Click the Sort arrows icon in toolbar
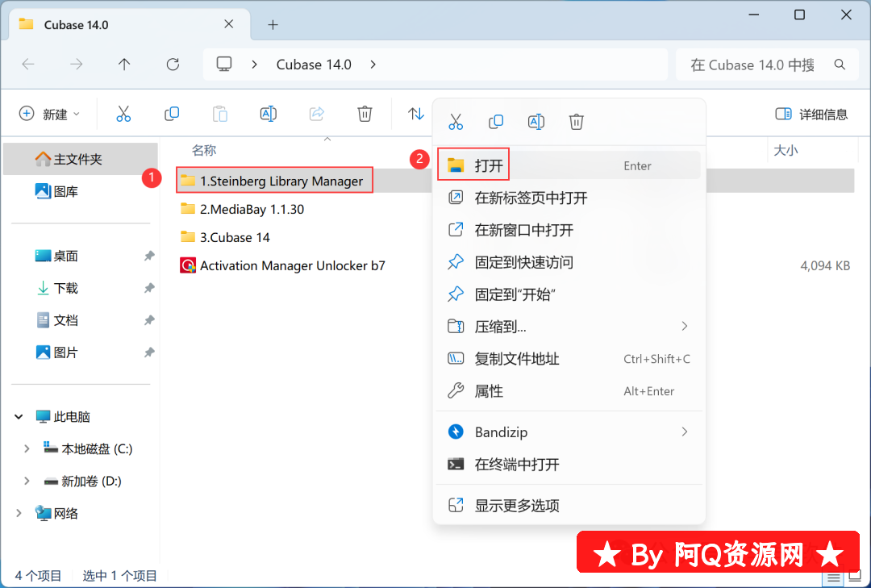Image resolution: width=871 pixels, height=588 pixels. click(415, 114)
